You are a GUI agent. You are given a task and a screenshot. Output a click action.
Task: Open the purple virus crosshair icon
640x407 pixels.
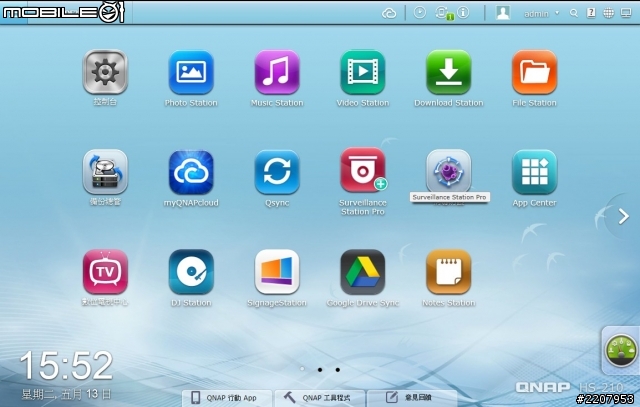click(449, 171)
